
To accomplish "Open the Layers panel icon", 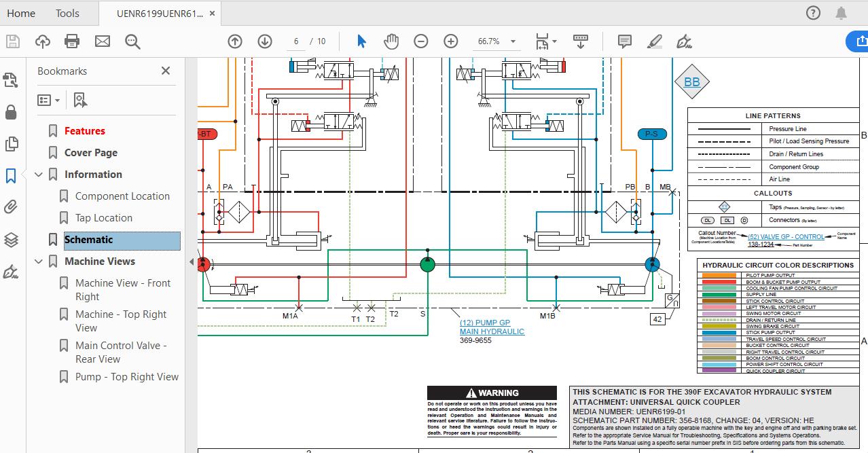I will click(11, 240).
